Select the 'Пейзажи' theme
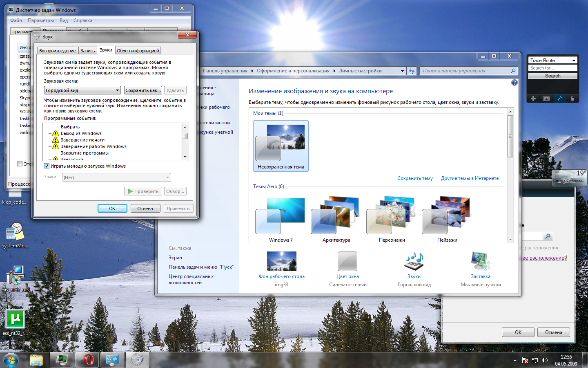The height and width of the screenshot is (368, 588). pyautogui.click(x=447, y=220)
